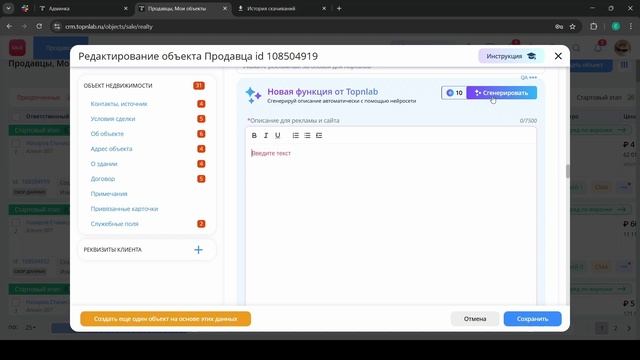Open the Контакты, источник section
This screenshot has width=640, height=360.
[119, 104]
